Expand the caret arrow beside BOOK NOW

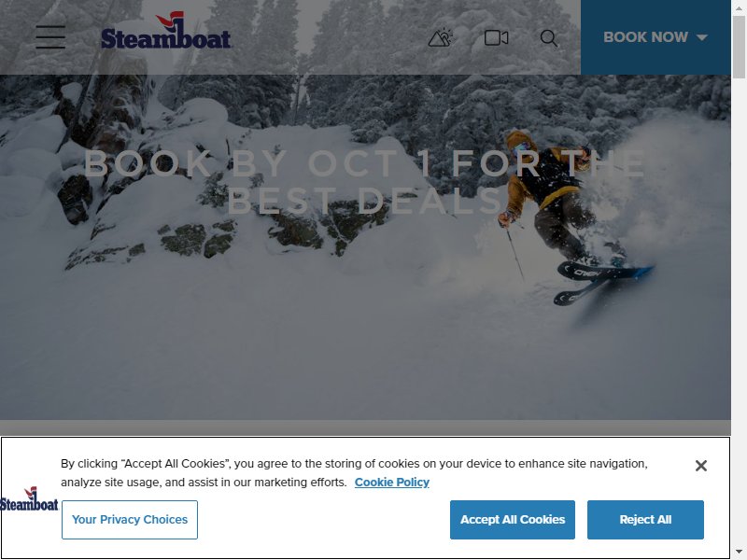pos(702,37)
